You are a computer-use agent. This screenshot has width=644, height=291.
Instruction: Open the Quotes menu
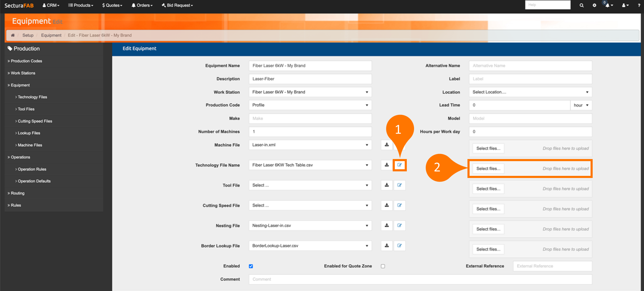[112, 5]
